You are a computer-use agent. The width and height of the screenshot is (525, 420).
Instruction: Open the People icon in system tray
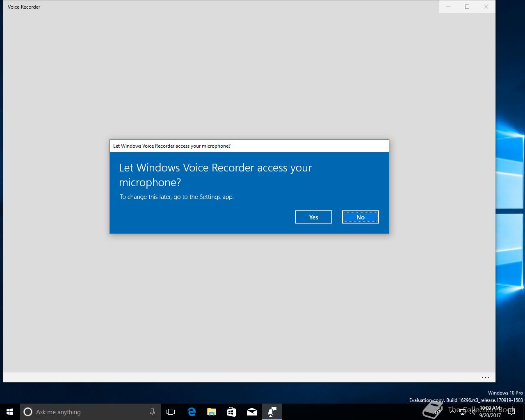438,412
